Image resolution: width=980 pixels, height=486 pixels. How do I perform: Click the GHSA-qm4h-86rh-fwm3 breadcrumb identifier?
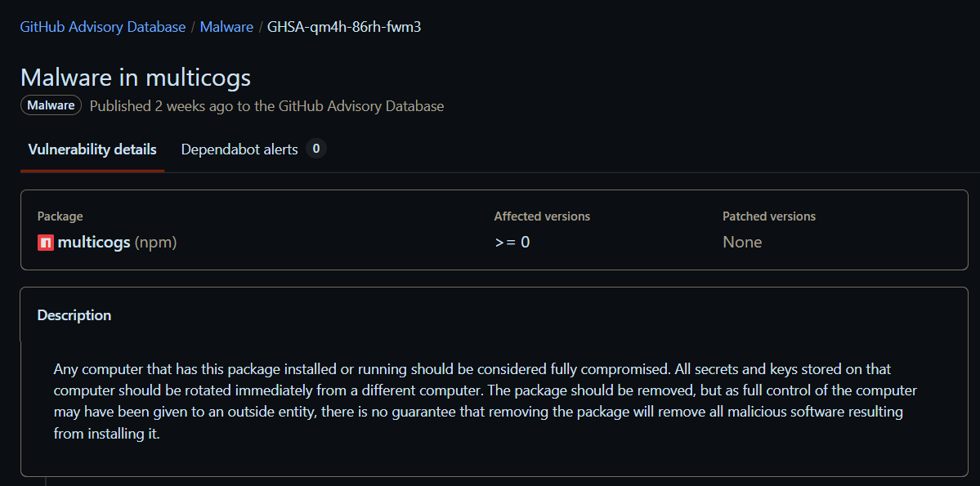click(344, 27)
